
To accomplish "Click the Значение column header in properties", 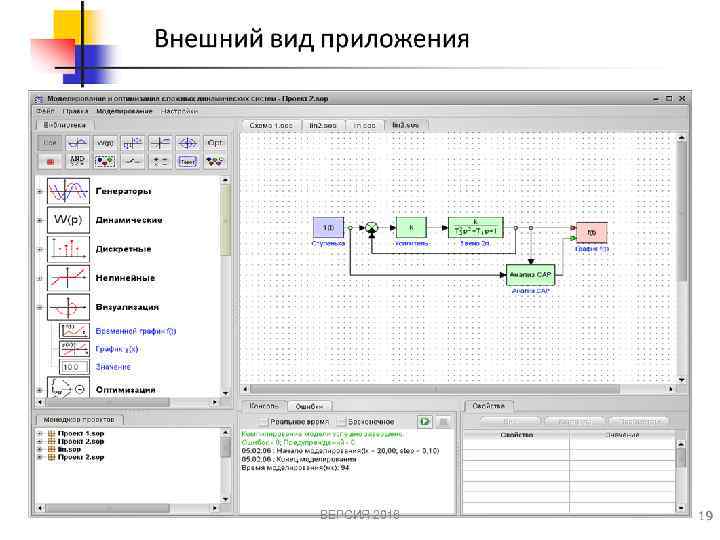I will pyautogui.click(x=623, y=435).
